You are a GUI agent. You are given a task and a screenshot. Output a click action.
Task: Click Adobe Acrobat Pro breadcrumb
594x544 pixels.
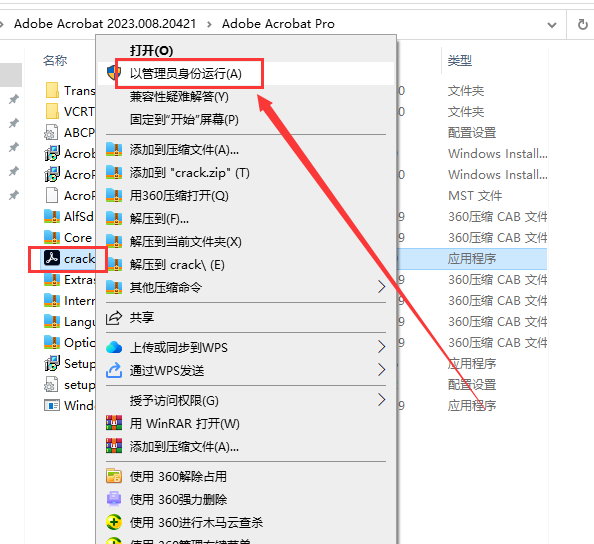pos(278,24)
